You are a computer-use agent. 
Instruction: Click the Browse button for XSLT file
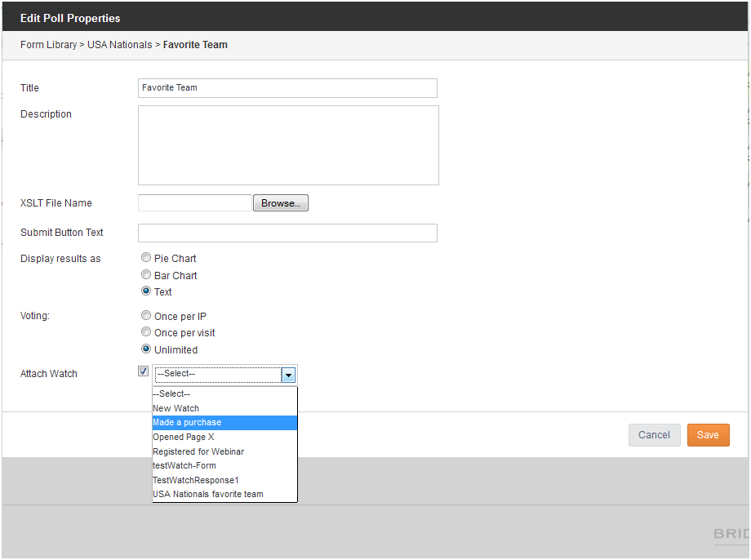pos(281,203)
